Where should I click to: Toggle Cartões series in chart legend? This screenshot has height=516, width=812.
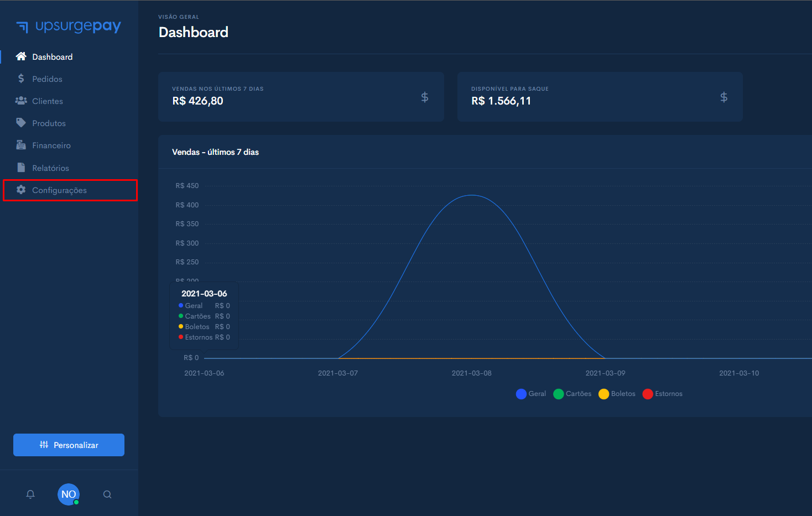pos(572,394)
